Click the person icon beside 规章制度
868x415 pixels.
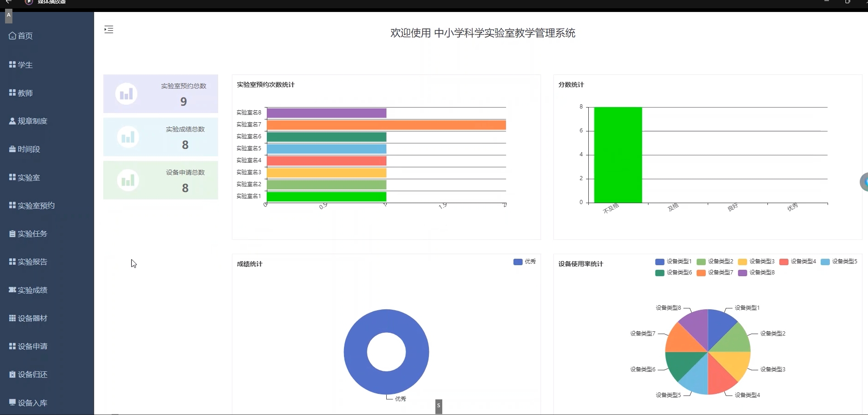(x=12, y=121)
